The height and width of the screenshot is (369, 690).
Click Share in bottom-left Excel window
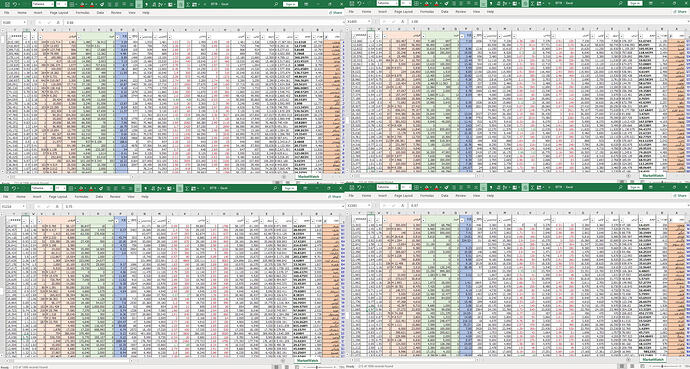coord(335,197)
